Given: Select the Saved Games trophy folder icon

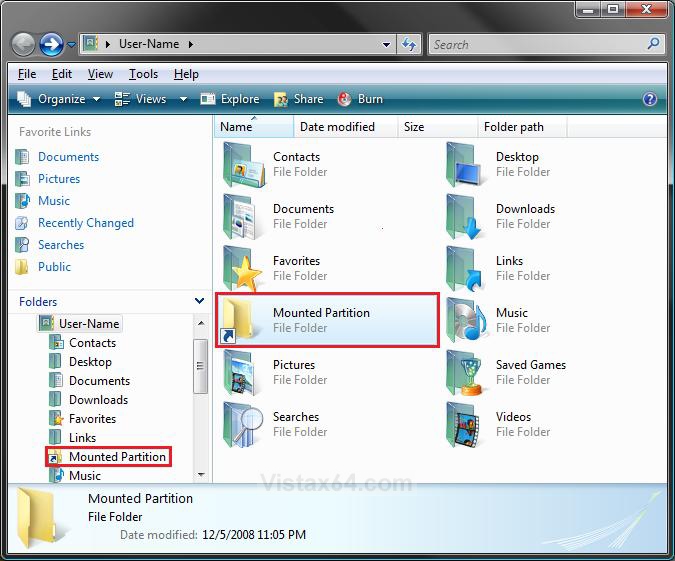Looking at the screenshot, I should click(x=464, y=372).
